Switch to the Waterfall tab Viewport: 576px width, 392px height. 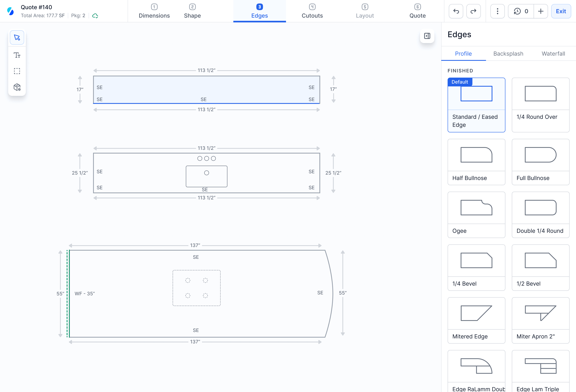[553, 53]
